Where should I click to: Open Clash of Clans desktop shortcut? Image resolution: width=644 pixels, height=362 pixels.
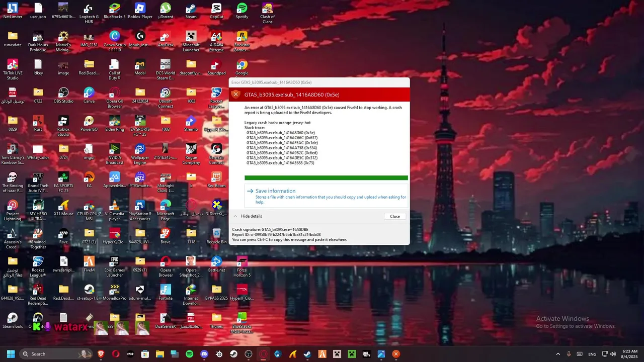(267, 13)
